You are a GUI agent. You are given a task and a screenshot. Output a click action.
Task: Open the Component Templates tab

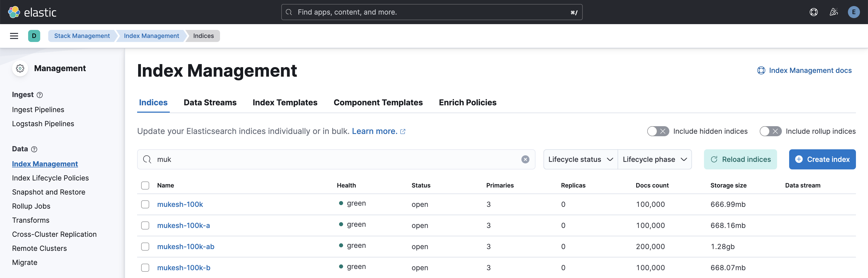378,103
